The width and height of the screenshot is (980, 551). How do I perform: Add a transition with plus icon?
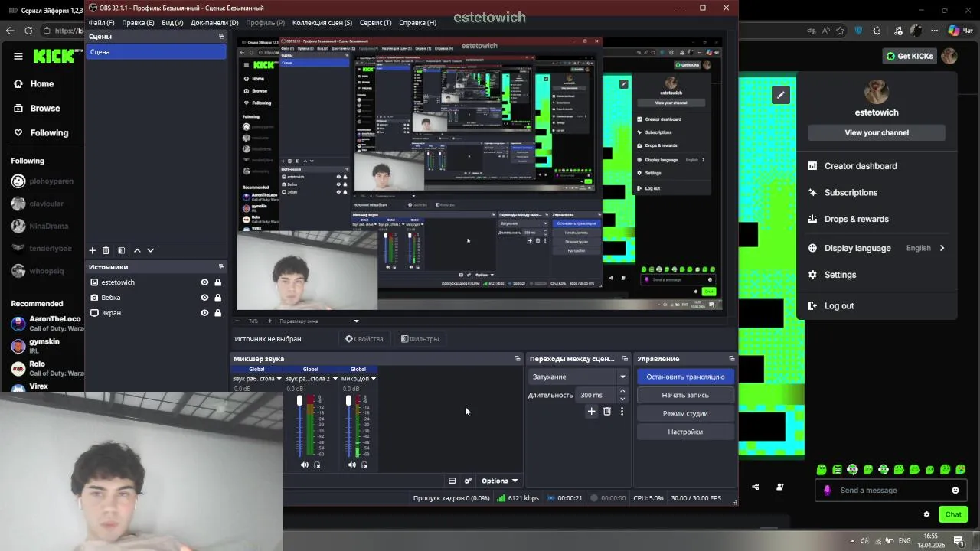pos(591,411)
